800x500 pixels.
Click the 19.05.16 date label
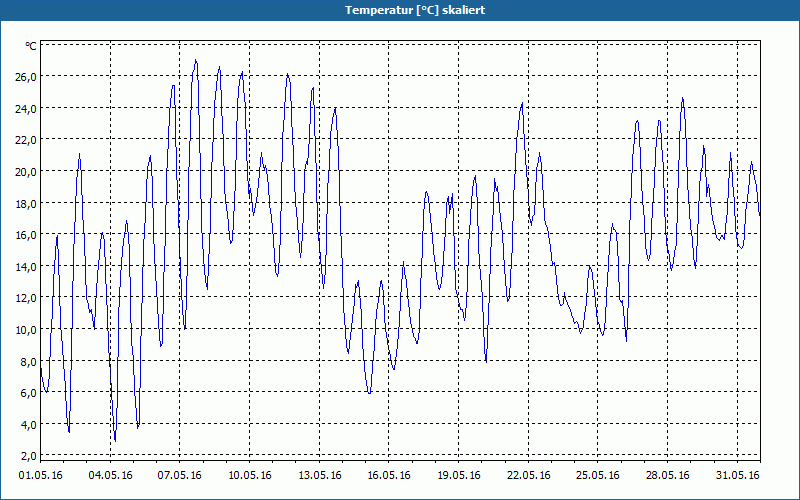click(459, 476)
